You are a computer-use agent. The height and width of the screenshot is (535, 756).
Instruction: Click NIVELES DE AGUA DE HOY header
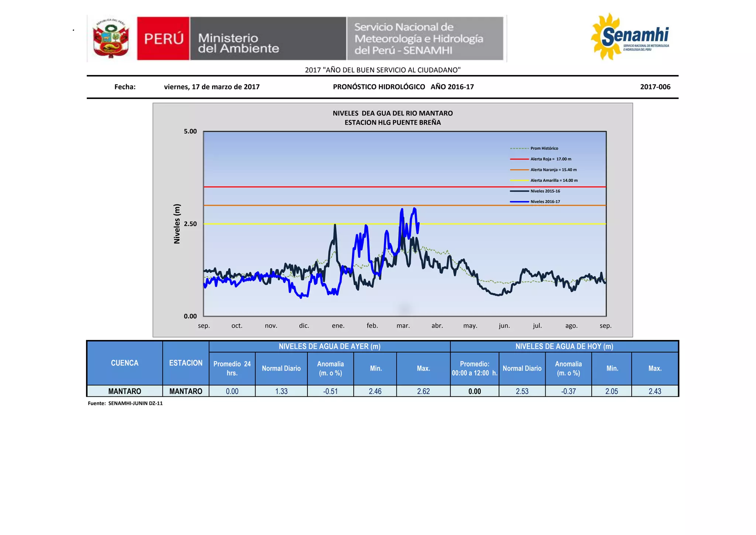pos(564,346)
